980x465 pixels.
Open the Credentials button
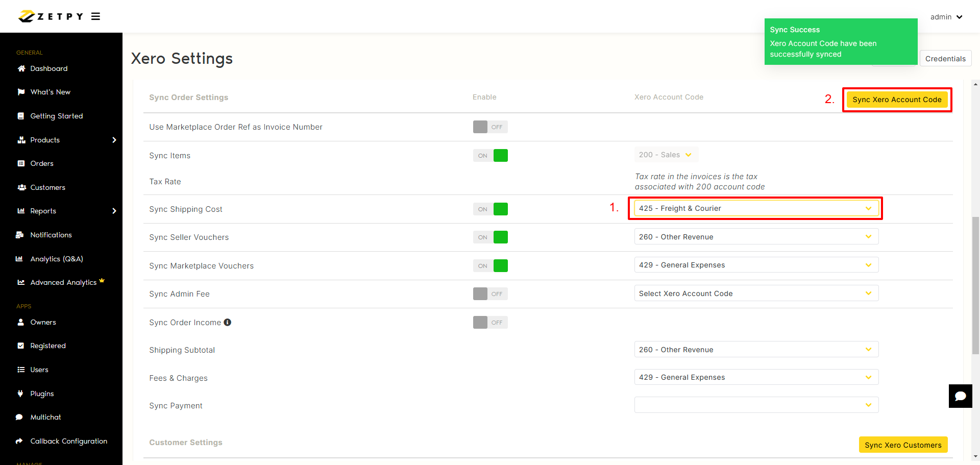point(945,59)
